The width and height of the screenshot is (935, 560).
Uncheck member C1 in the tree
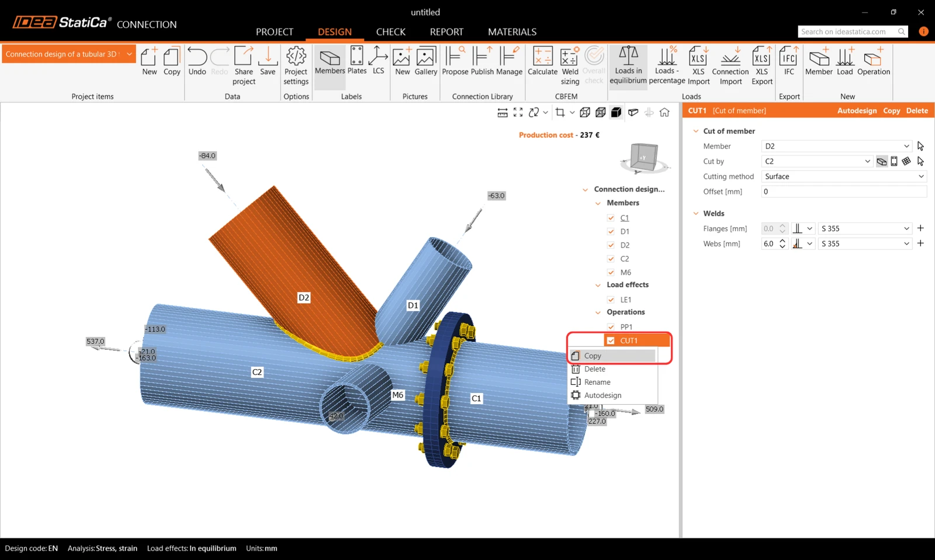click(611, 218)
